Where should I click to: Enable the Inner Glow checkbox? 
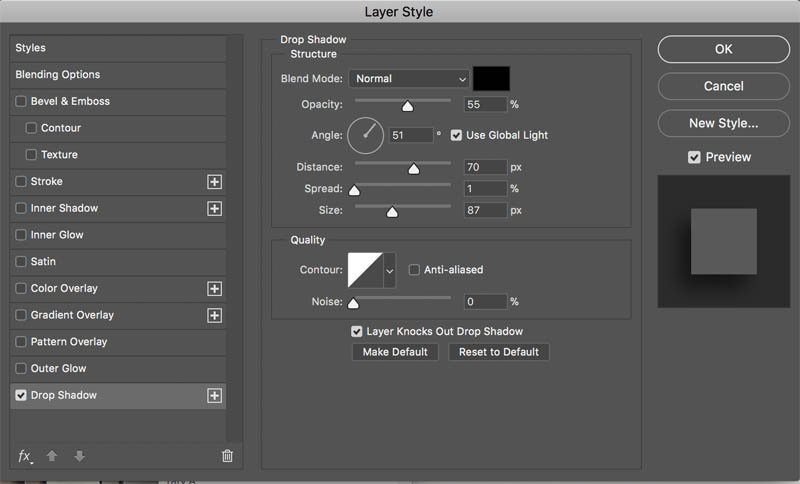pos(21,235)
